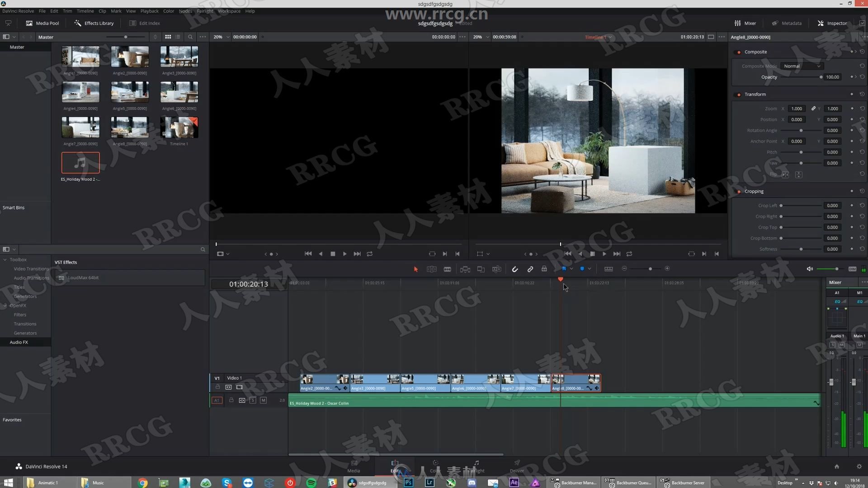This screenshot has height=488, width=868.
Task: Collapse the OpenFX tree section
Action: (x=5, y=306)
